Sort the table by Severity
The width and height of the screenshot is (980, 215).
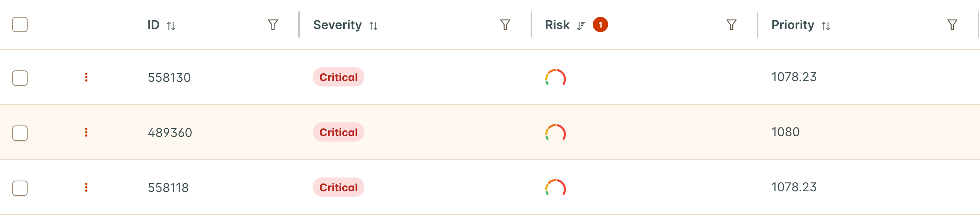click(x=373, y=26)
